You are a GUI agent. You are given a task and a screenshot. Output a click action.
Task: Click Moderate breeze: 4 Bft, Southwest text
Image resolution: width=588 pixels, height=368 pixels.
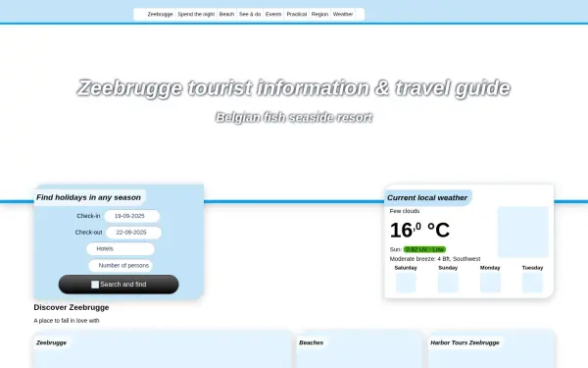coord(435,259)
